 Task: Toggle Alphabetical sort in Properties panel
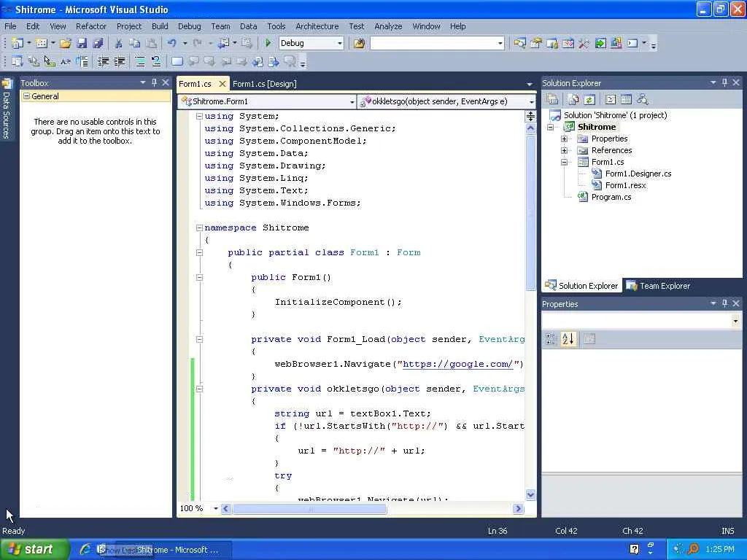(x=568, y=339)
